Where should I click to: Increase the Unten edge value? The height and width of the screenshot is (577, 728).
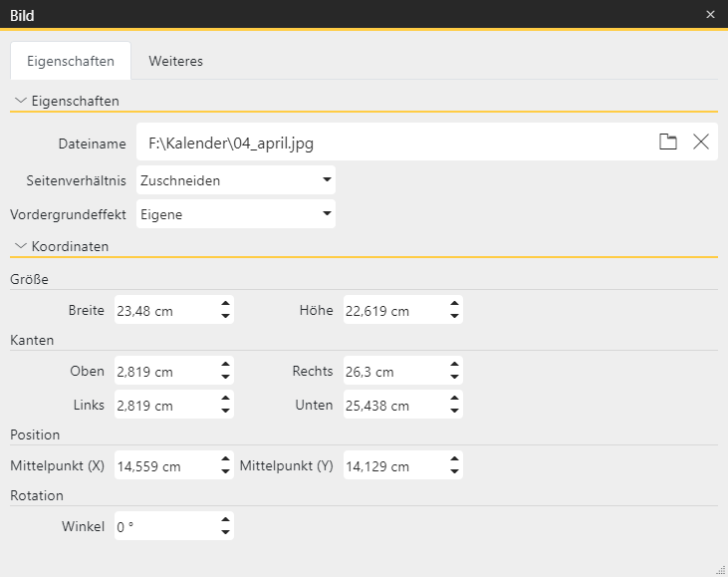point(455,400)
